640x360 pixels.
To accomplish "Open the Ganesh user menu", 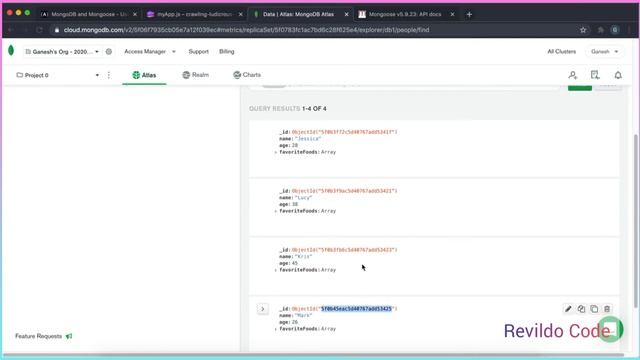I will (x=604, y=51).
